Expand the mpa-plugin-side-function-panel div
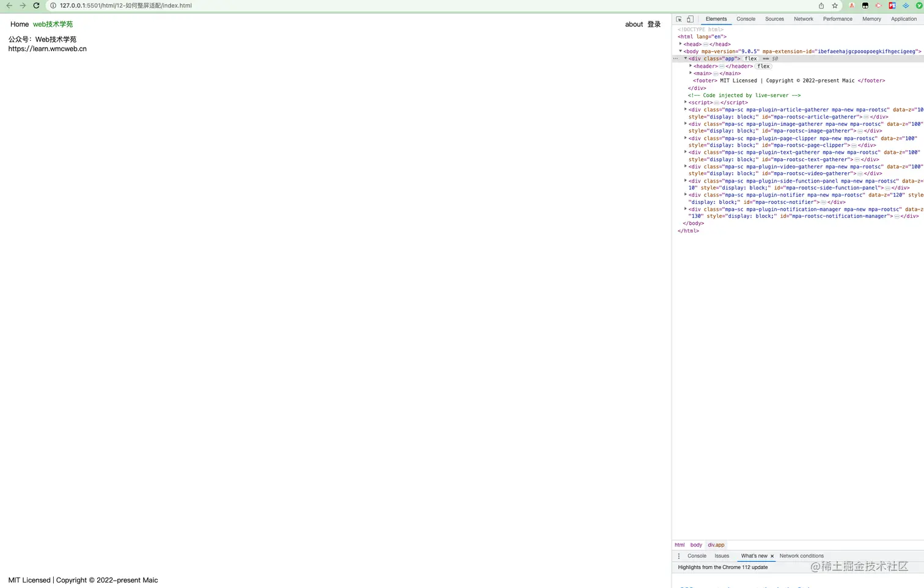Image resolution: width=924 pixels, height=588 pixels. (x=685, y=180)
